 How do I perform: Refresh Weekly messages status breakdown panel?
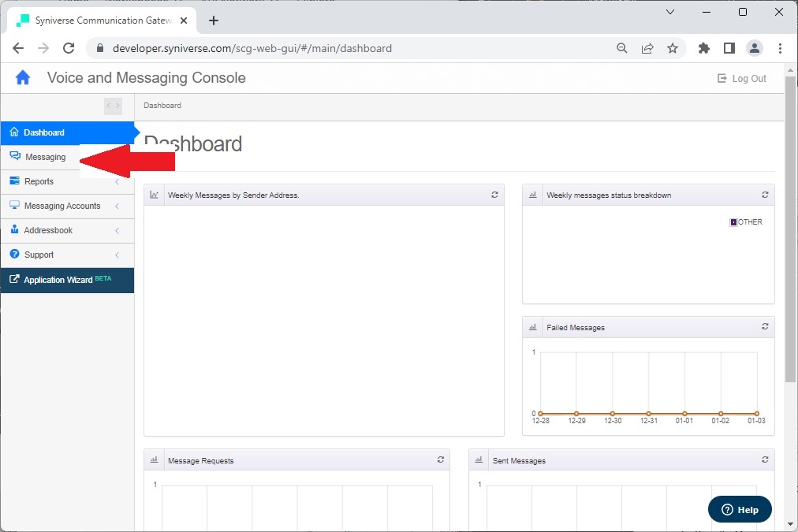764,195
